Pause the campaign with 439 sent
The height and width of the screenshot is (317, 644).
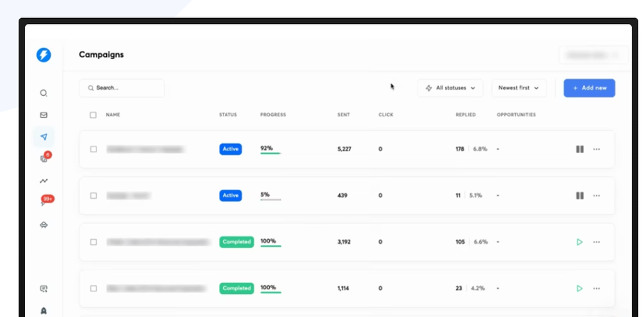pyautogui.click(x=580, y=195)
